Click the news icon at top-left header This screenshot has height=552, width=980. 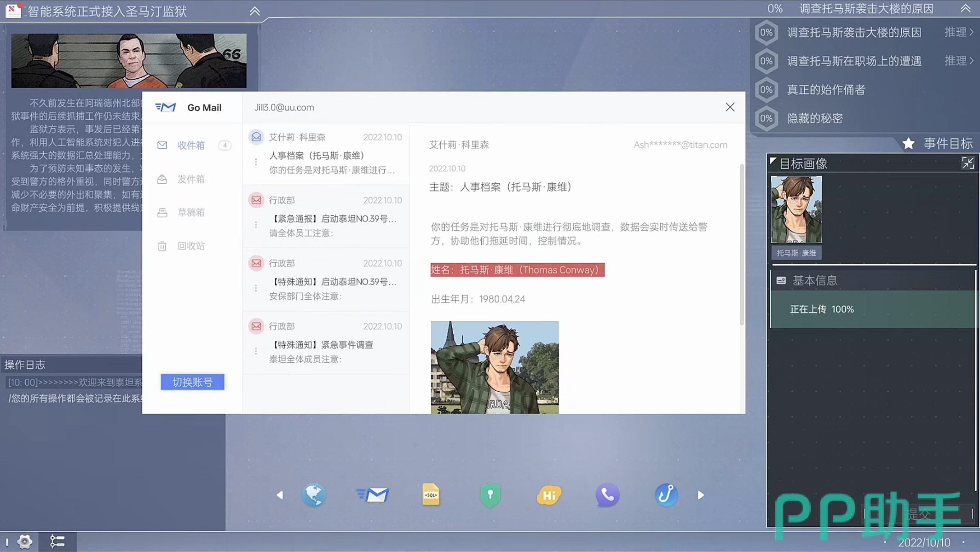[13, 10]
